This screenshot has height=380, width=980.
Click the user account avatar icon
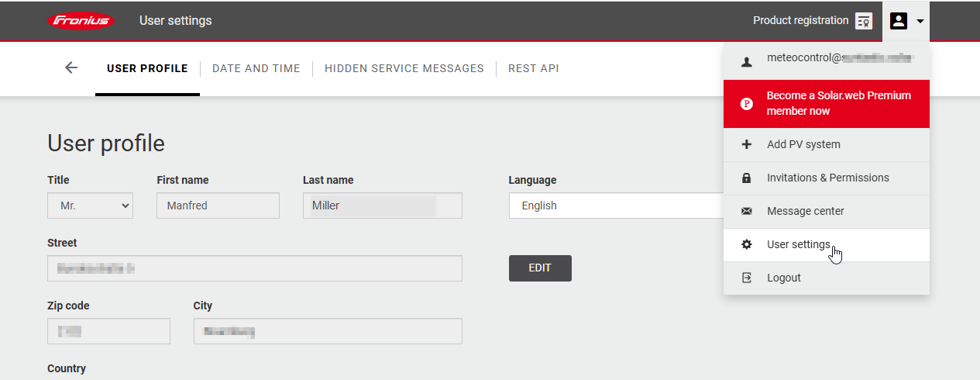click(x=898, y=21)
